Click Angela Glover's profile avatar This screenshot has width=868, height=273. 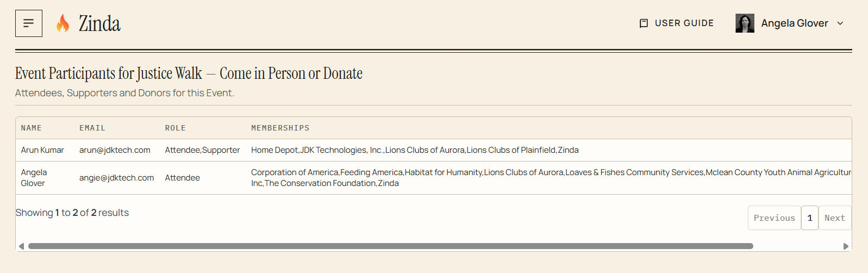coord(745,23)
